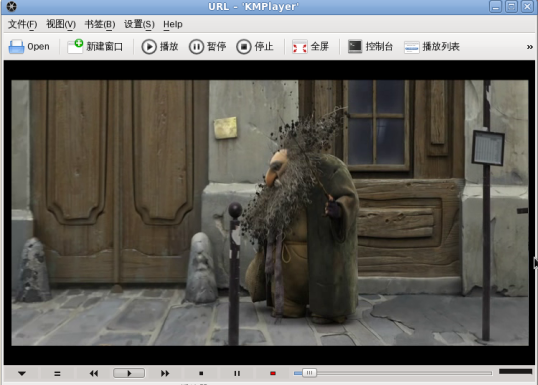Stop playback with the 停止 toolbar button
The width and height of the screenshot is (538, 385).
[255, 46]
